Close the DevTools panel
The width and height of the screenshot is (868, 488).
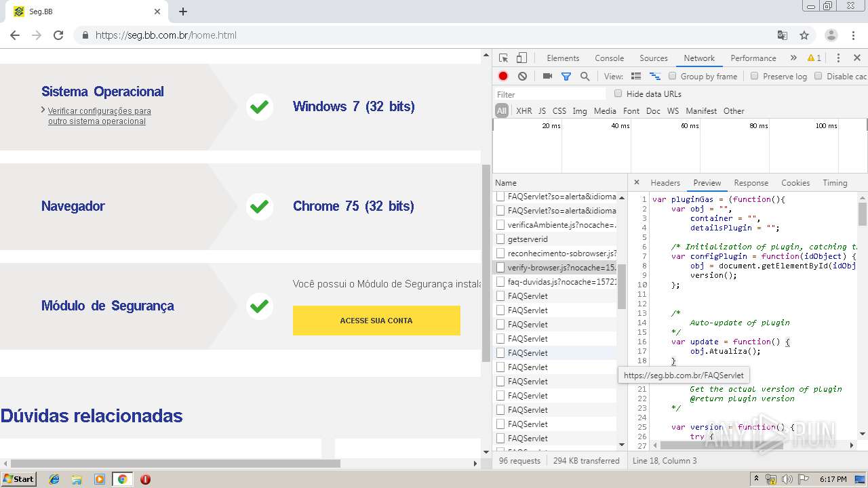857,58
